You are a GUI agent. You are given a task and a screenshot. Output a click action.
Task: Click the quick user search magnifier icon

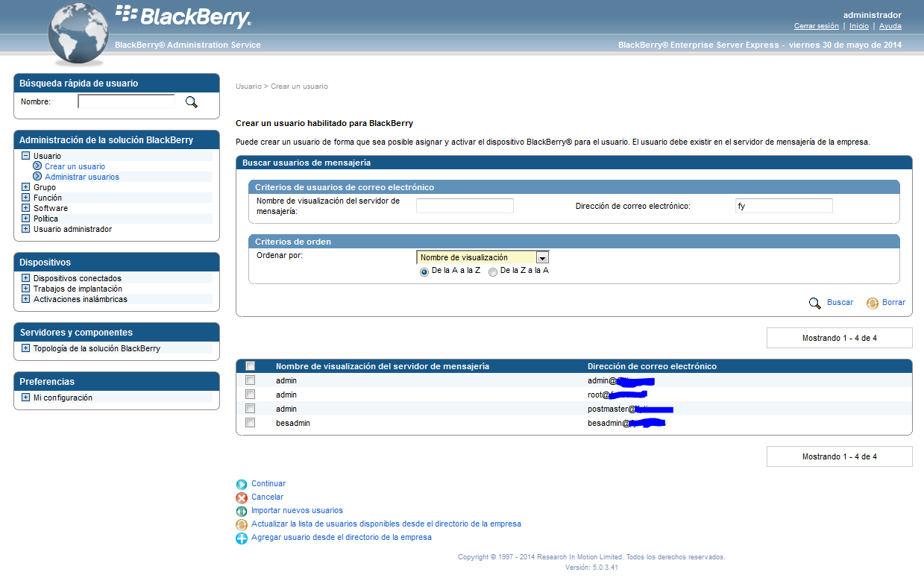(192, 102)
